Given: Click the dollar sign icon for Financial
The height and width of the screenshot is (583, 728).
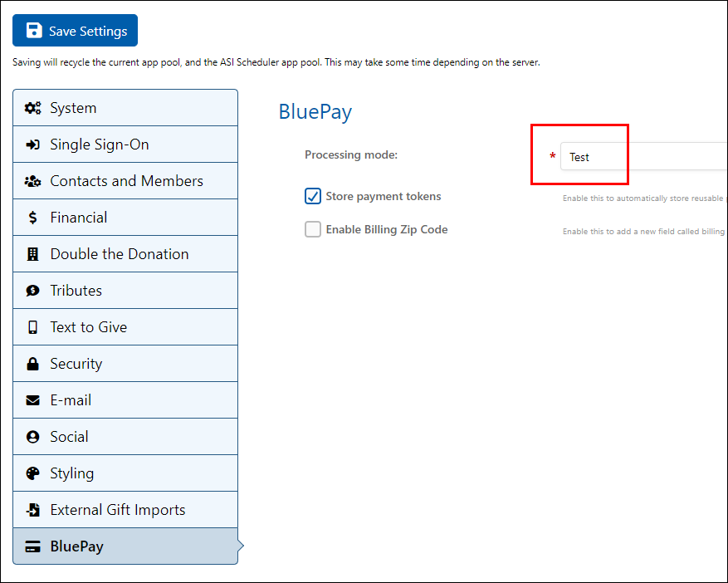Looking at the screenshot, I should [33, 218].
